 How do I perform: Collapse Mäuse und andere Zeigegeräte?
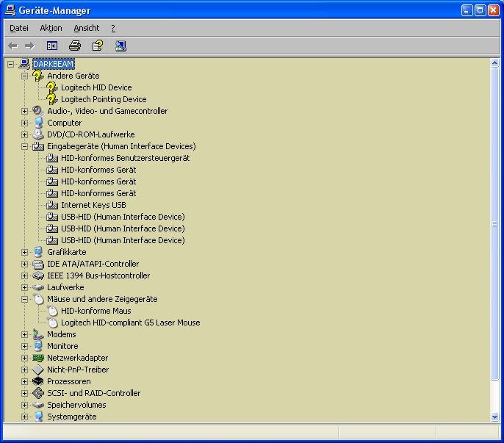point(24,299)
